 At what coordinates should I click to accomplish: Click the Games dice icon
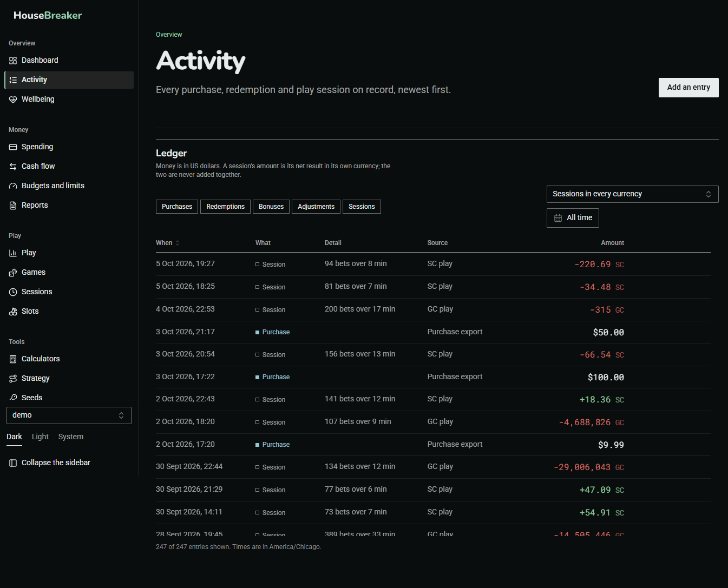coord(13,273)
